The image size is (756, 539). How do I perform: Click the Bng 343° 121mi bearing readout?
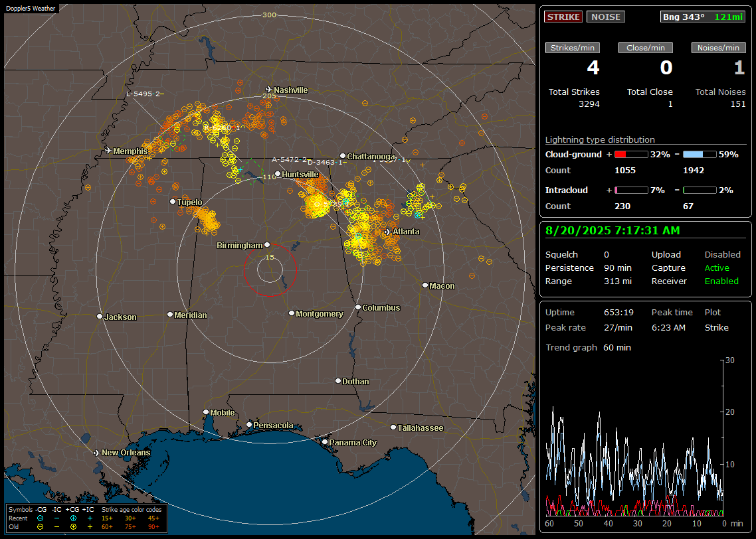[703, 17]
